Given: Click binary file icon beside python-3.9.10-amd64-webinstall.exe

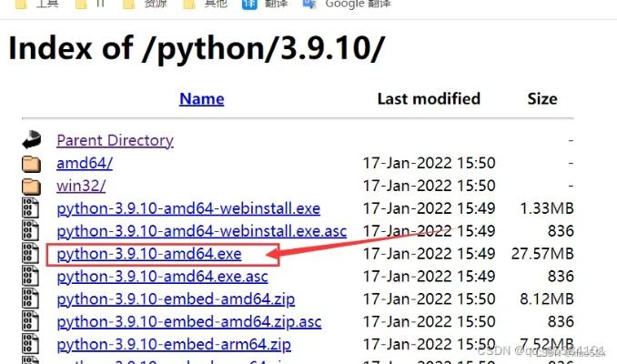Looking at the screenshot, I should [x=32, y=208].
